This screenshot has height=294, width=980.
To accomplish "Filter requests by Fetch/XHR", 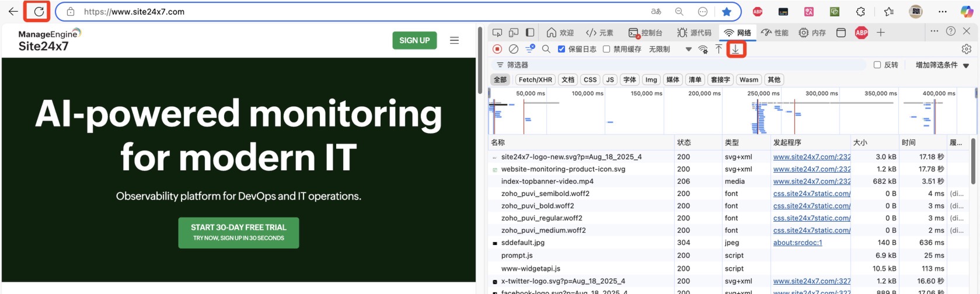I will point(535,80).
